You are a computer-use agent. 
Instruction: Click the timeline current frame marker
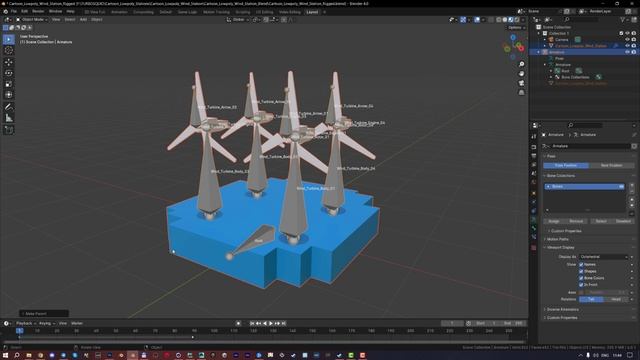tap(19, 331)
